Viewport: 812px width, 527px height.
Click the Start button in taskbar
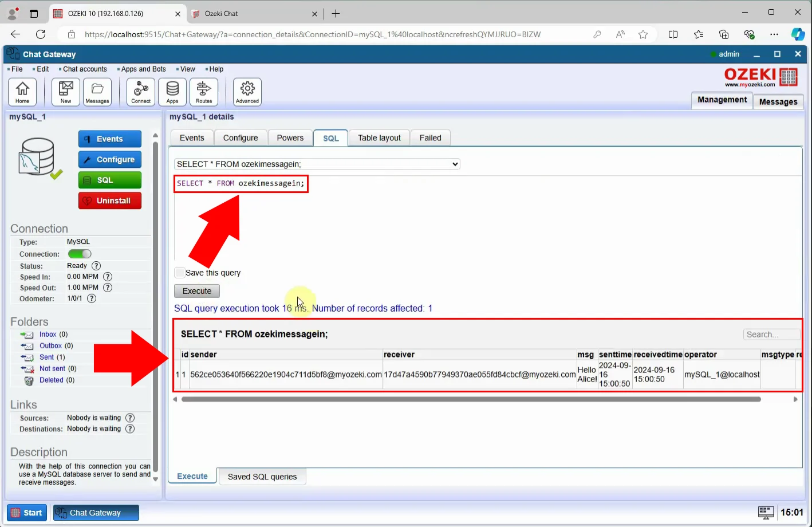(27, 513)
